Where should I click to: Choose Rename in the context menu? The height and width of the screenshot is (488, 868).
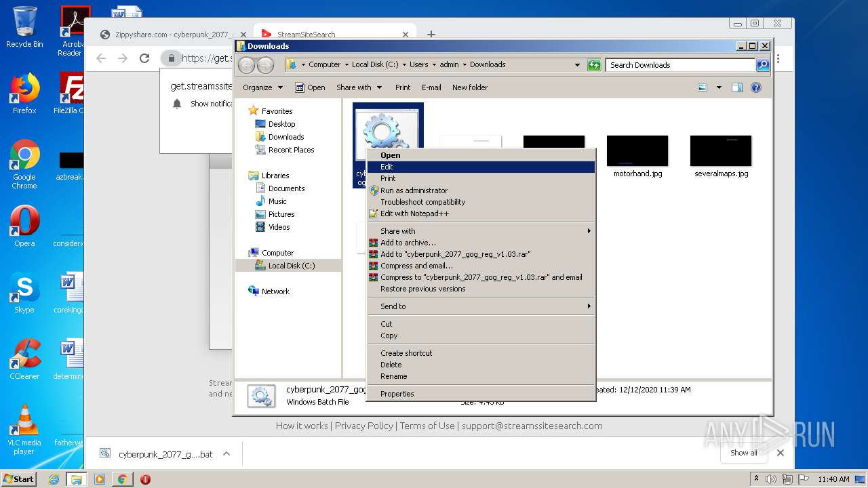tap(481, 376)
